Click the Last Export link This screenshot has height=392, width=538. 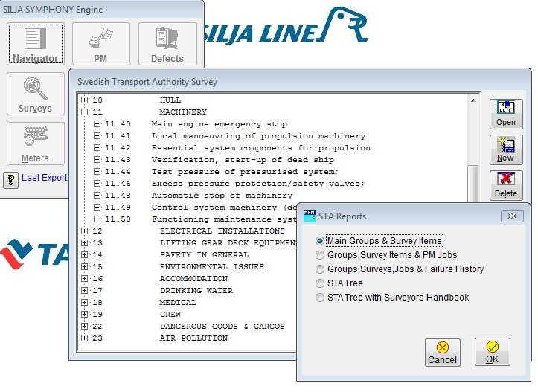(44, 178)
